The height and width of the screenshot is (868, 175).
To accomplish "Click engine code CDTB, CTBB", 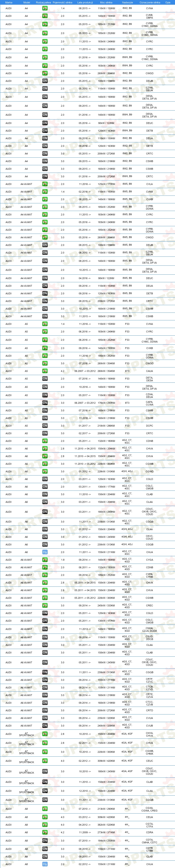I will pos(149,849).
